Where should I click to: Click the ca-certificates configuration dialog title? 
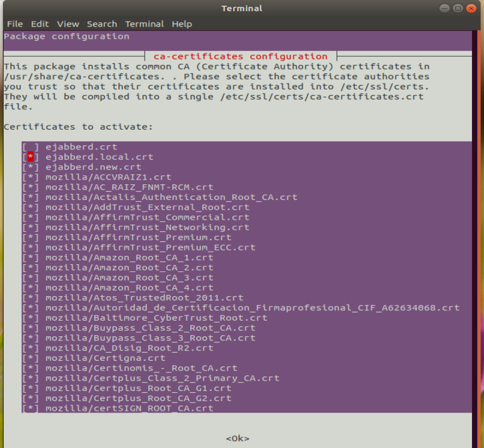pos(240,56)
